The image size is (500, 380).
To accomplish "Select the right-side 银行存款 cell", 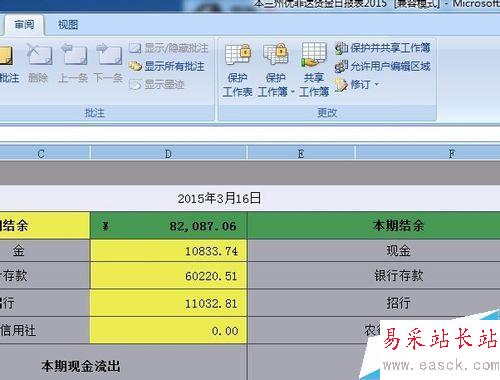I will (x=374, y=276).
